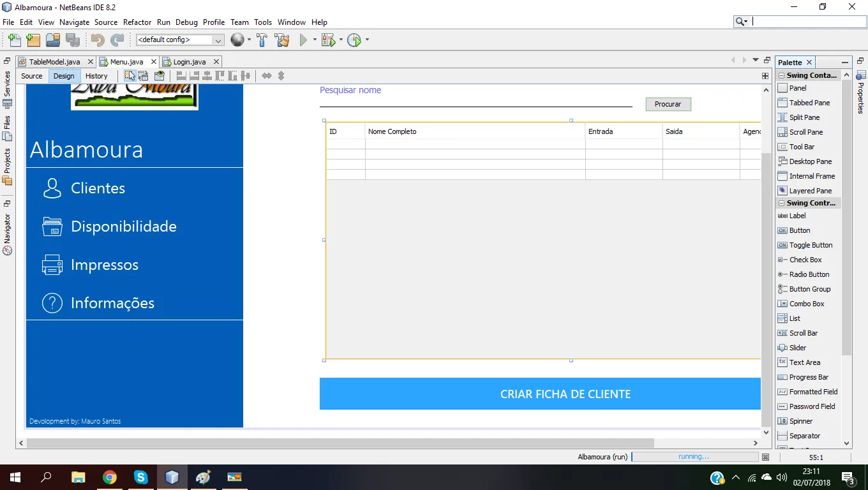Click Clean and Build Project icon
868x490 pixels.
click(x=282, y=40)
